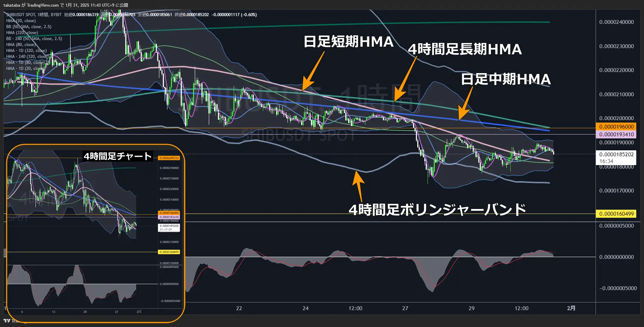Select the HMA (20, close) indicator legend
The width and height of the screenshot is (644, 327).
(x=21, y=21)
